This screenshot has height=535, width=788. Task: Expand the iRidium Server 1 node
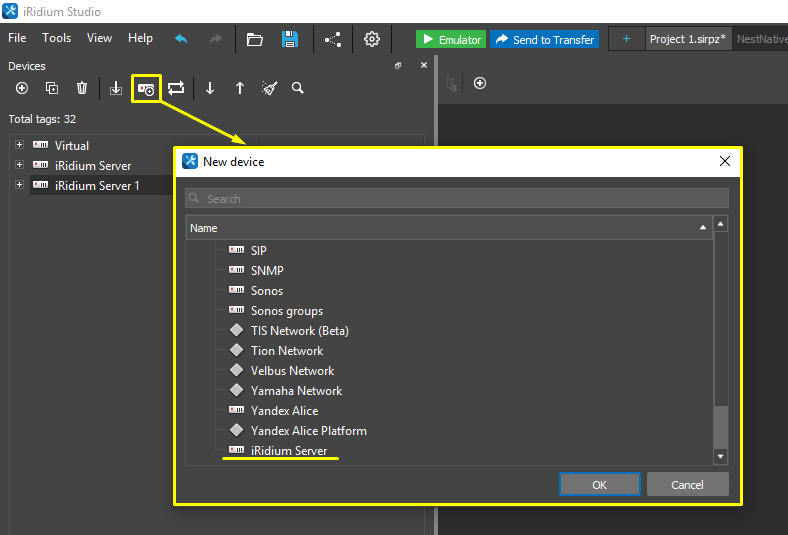[19, 185]
